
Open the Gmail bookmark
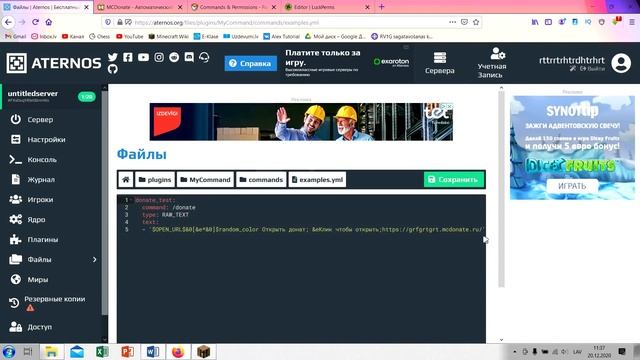pos(16,36)
